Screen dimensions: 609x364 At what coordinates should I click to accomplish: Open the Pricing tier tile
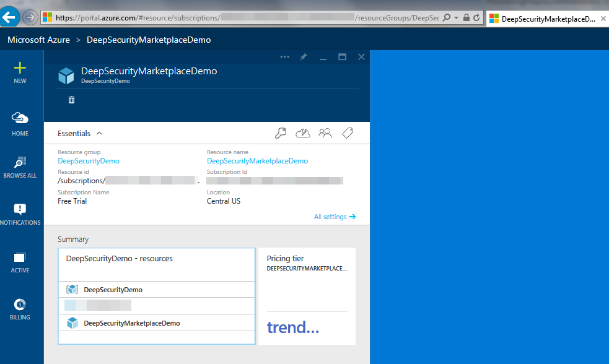click(x=307, y=296)
